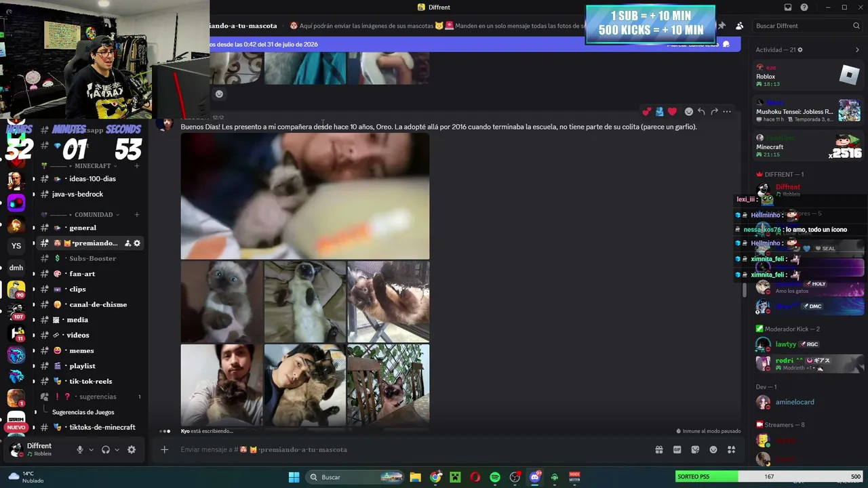Open the photo of man holding cat
This screenshot has height=488, width=868.
point(222,385)
